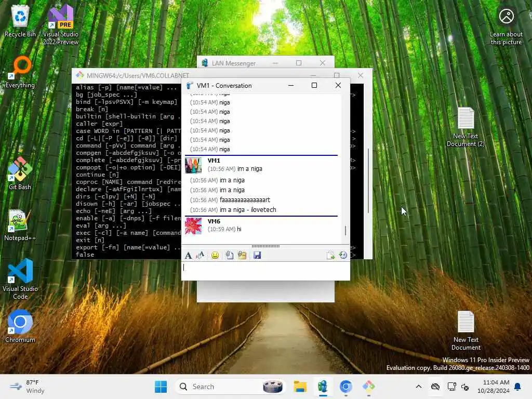Screen dimensions: 532x399
Task: Save the conversation with floppy disk icon
Action: (x=257, y=255)
